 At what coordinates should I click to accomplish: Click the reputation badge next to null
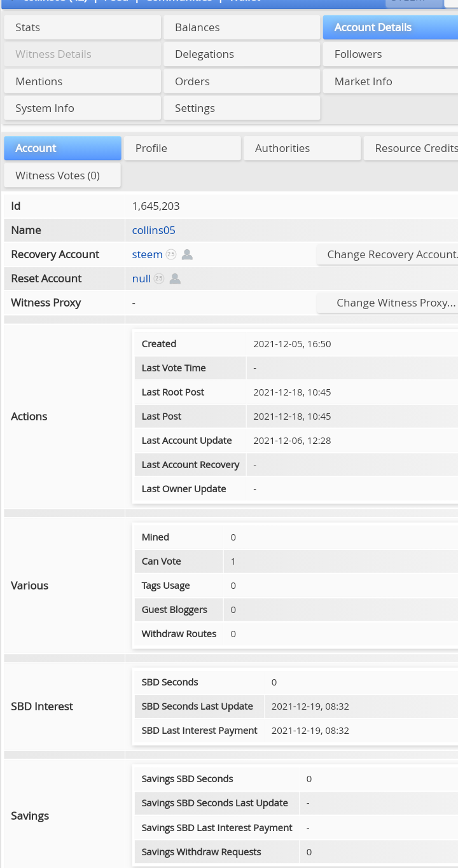click(159, 279)
